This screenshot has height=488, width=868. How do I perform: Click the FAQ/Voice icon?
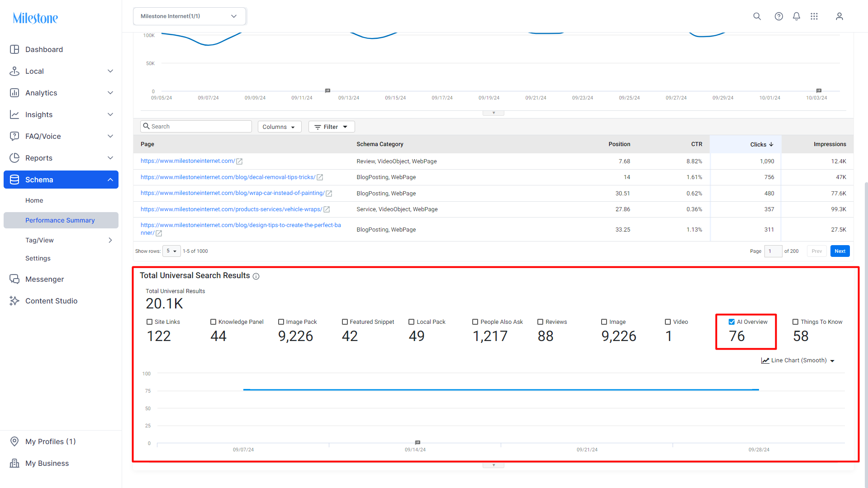pyautogui.click(x=14, y=136)
